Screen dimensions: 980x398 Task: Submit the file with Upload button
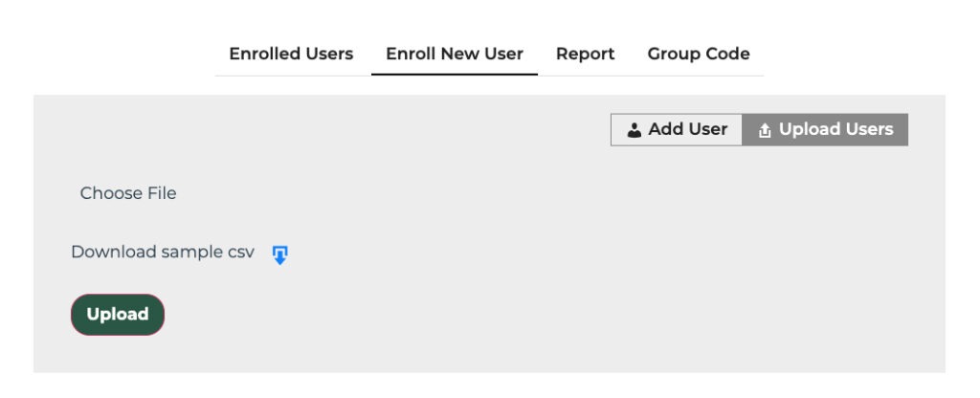[x=118, y=314]
